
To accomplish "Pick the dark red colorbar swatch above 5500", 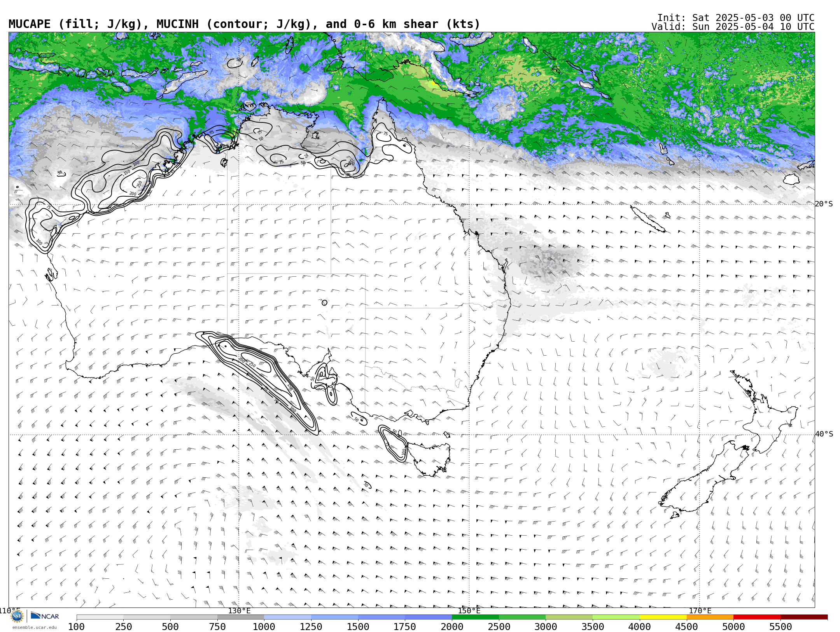I will point(804,617).
